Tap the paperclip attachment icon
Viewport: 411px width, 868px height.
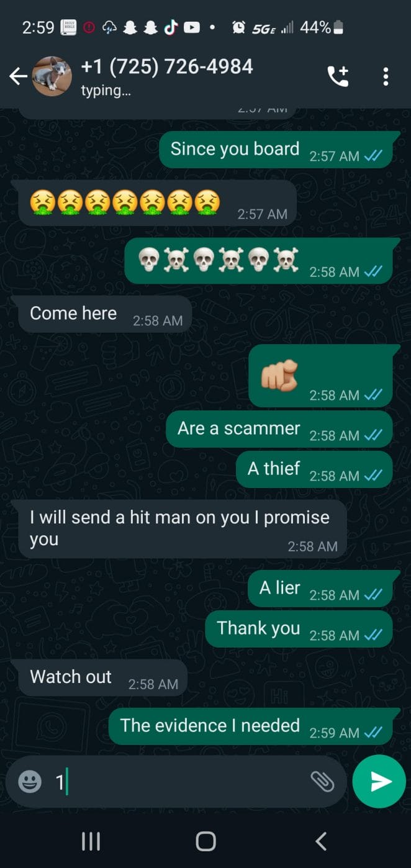point(322,782)
